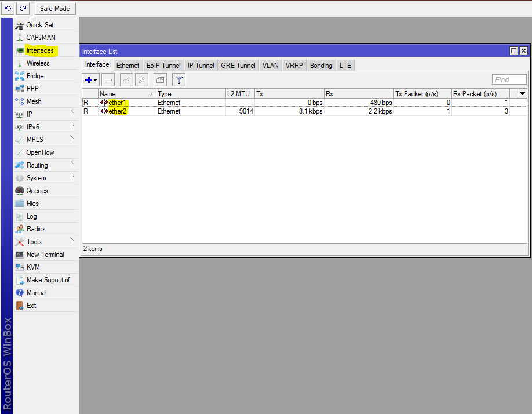Expand the IPv6 submenu arrow
This screenshot has height=414, width=532.
(72, 126)
